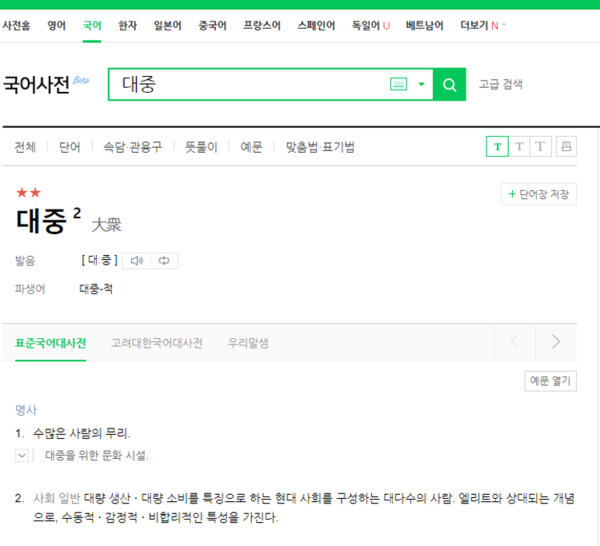Go to previous dictionary source arrow
The image size is (600, 546).
(x=515, y=342)
